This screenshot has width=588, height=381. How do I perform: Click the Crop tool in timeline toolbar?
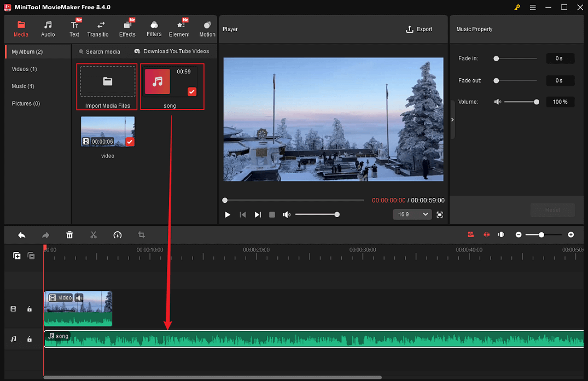(x=141, y=235)
